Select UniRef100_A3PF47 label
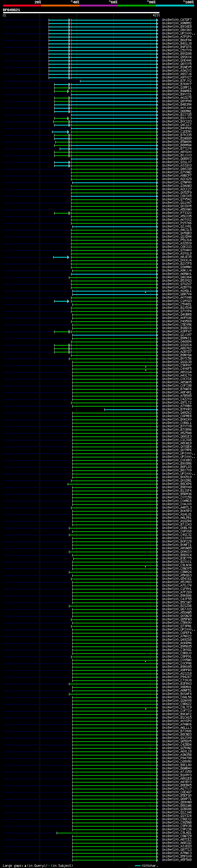197x868 pixels. [176, 332]
